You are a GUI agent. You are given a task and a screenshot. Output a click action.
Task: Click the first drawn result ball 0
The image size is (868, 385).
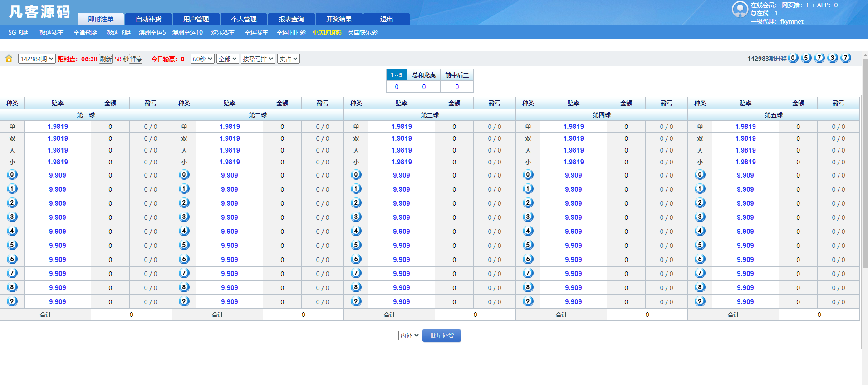793,58
